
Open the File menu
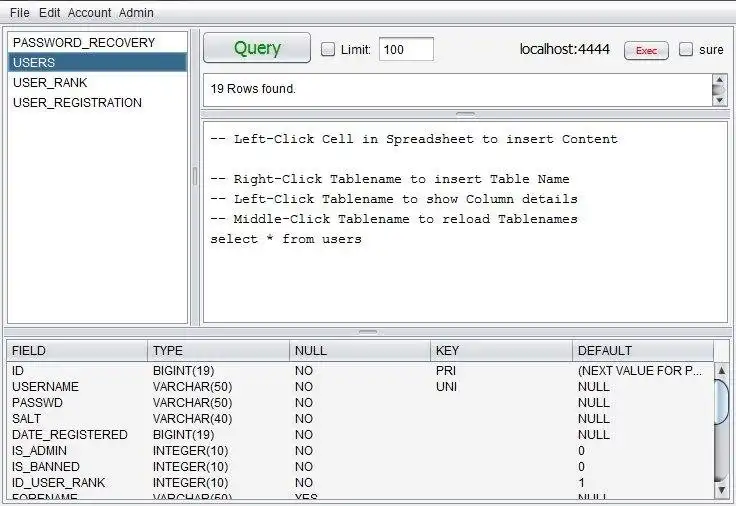coord(19,13)
